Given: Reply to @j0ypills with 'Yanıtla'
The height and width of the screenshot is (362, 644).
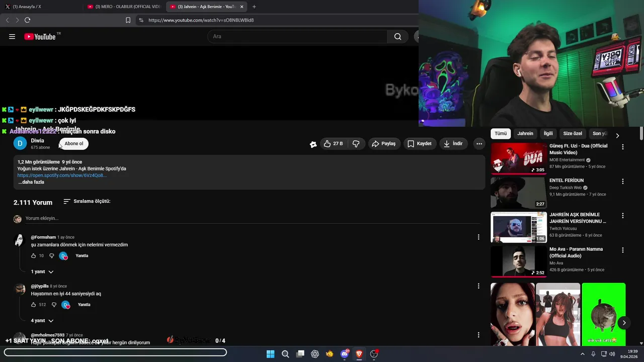Looking at the screenshot, I should pos(84,305).
